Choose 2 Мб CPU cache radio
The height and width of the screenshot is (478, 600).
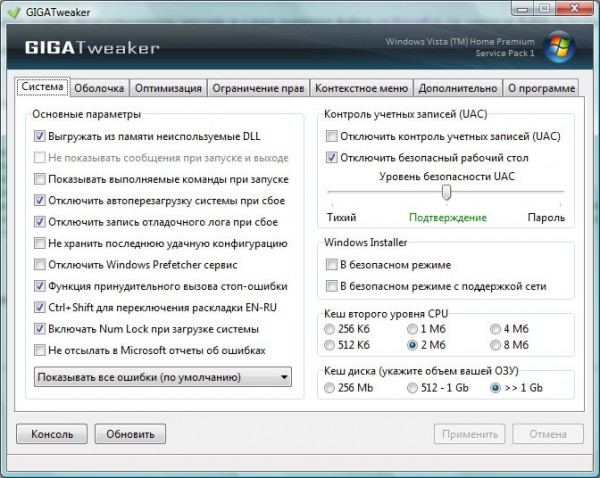coord(412,345)
